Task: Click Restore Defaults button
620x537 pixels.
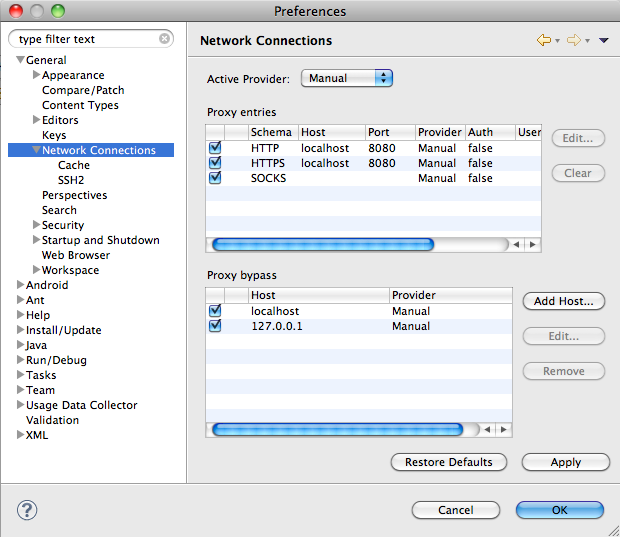Action: [449, 462]
